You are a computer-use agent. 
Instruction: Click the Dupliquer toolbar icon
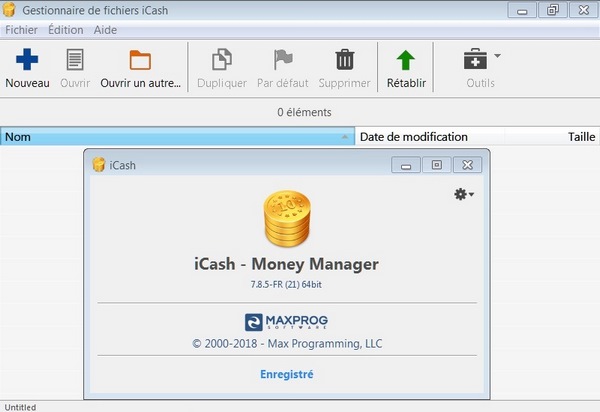[222, 60]
